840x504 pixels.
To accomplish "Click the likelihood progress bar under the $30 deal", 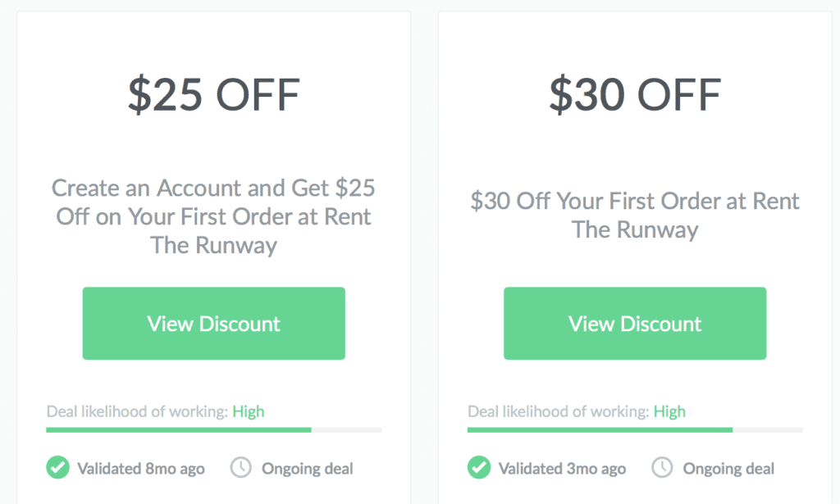I will (x=635, y=429).
